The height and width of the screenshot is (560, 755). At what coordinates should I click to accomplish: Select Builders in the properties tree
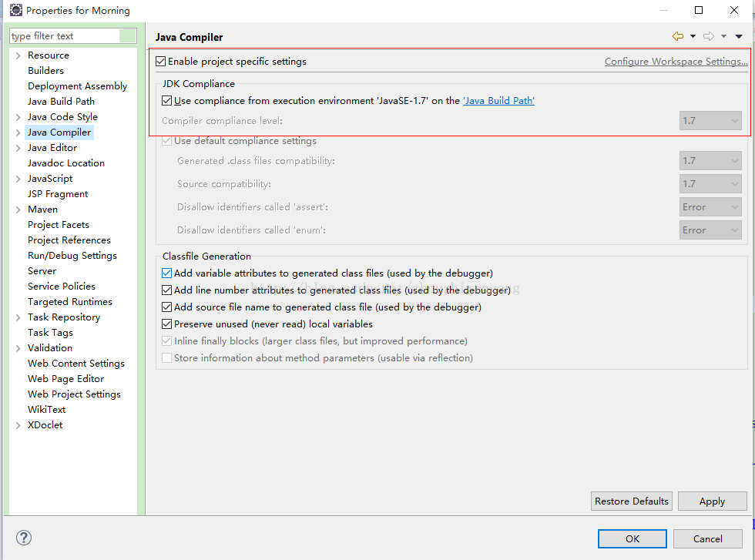tap(45, 71)
